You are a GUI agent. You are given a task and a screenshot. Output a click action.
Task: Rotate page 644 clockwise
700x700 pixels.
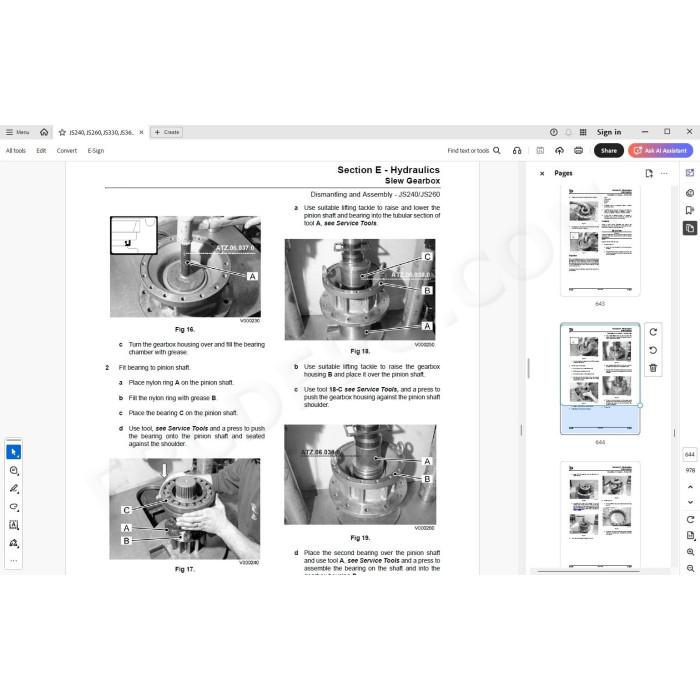coord(653,332)
